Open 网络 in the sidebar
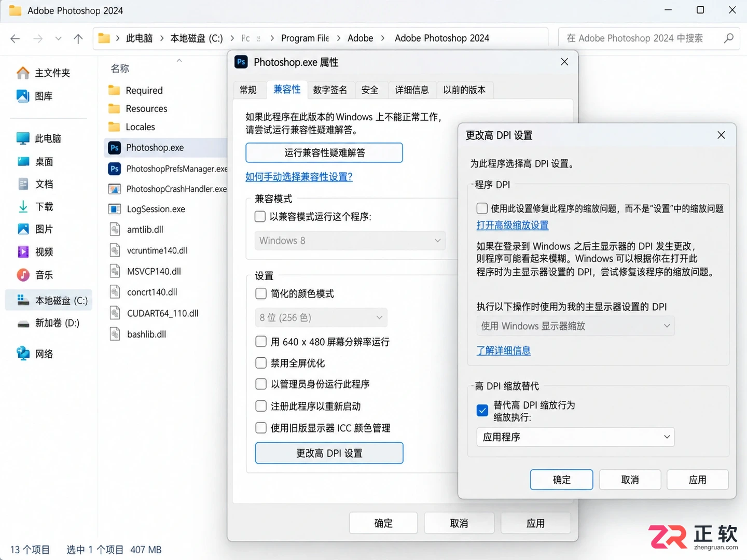Image resolution: width=747 pixels, height=560 pixels. (x=35, y=354)
